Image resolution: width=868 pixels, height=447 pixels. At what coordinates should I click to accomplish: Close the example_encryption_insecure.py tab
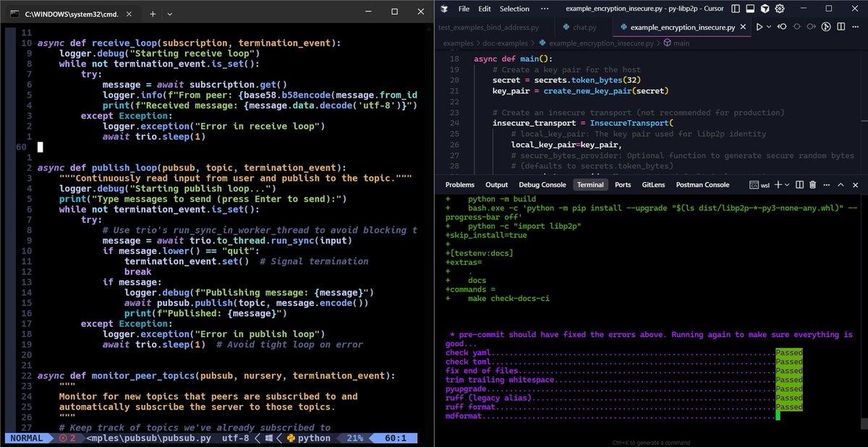(x=744, y=27)
